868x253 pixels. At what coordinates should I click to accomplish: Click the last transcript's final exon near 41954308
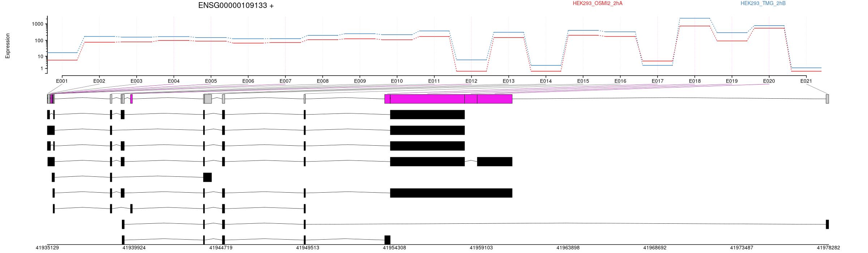pos(387,240)
